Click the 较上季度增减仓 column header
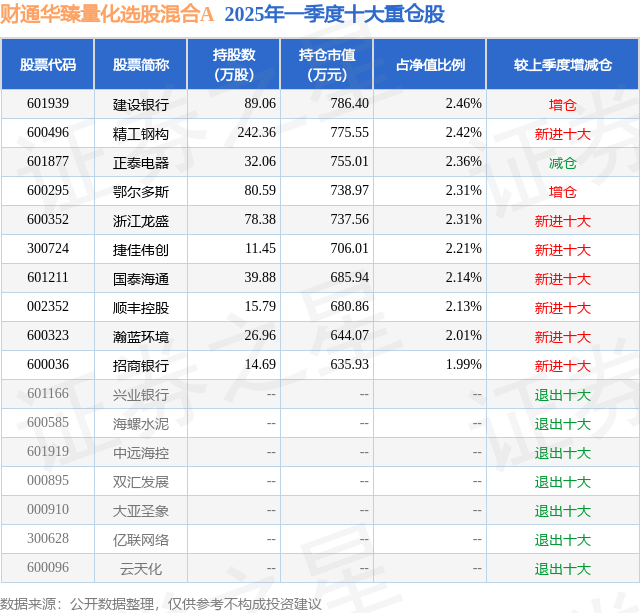This screenshot has height=613, width=640. 562,64
